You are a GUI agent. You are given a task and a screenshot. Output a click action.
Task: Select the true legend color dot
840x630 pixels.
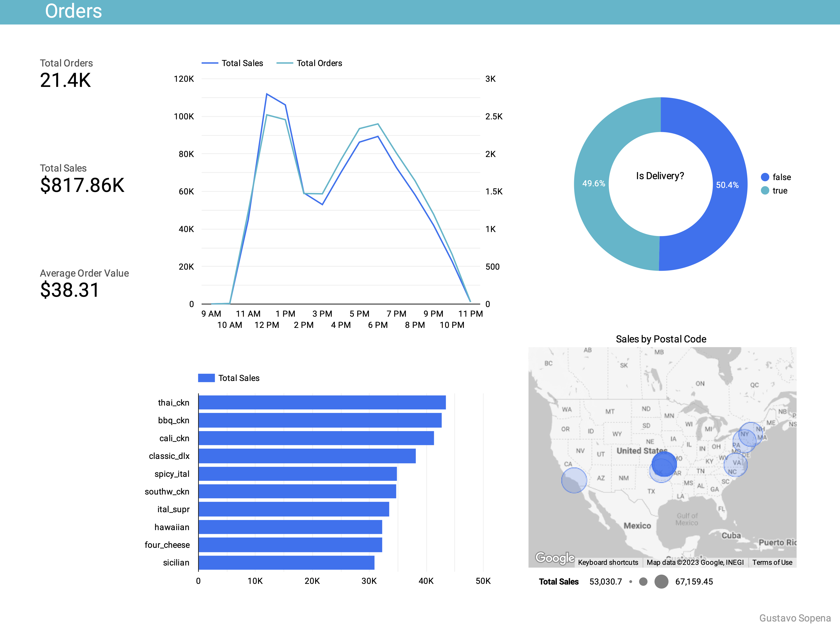(x=765, y=190)
